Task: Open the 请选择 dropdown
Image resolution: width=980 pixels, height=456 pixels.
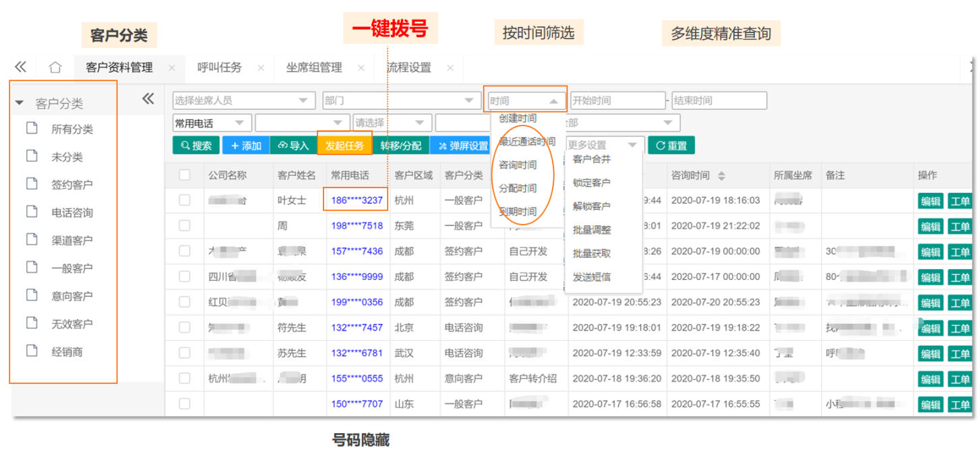Action: (x=392, y=123)
